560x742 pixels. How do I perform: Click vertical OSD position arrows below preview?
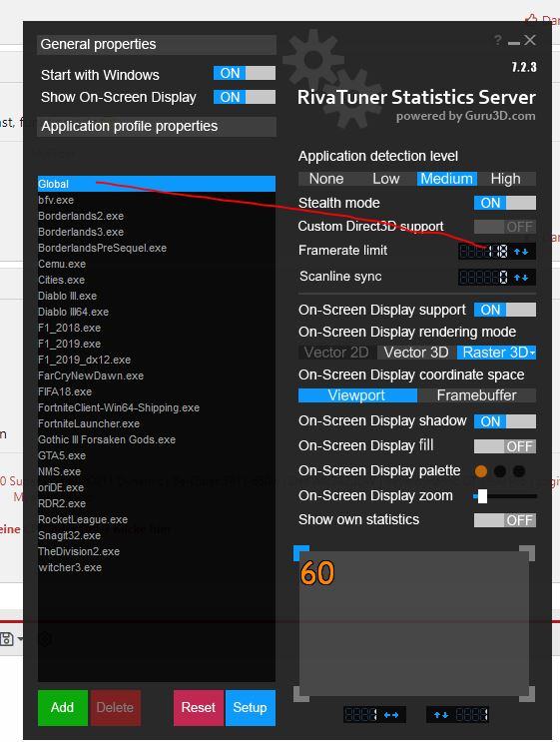pos(441,715)
